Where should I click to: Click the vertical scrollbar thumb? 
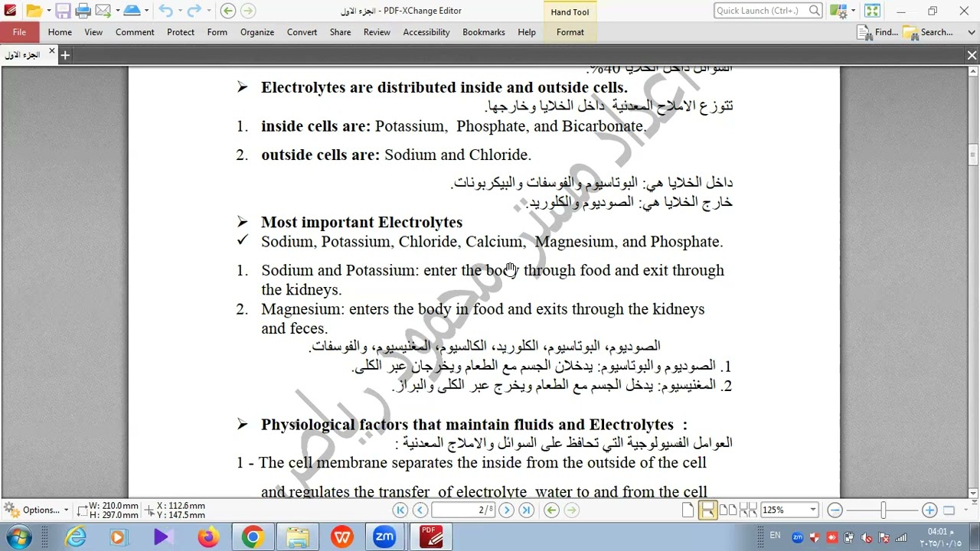tap(972, 155)
